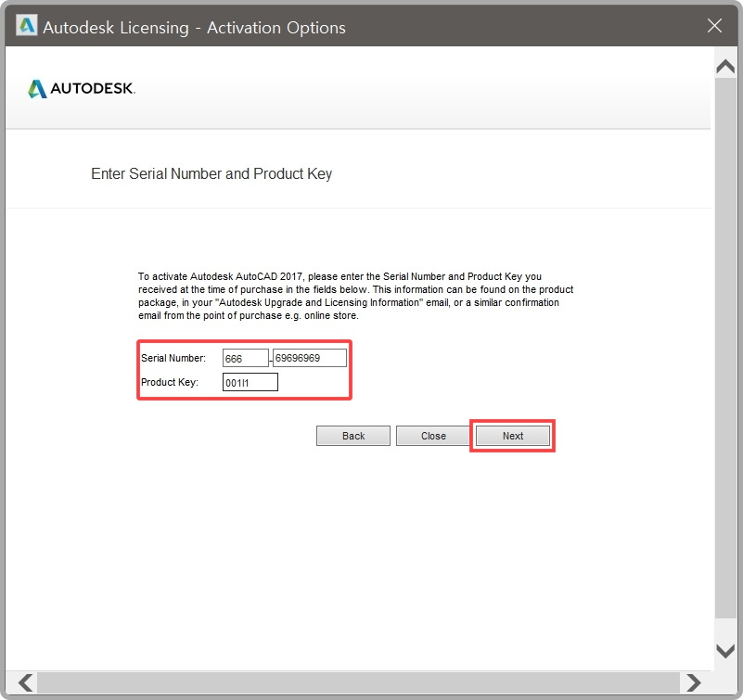Click the scroll down arrow

725,651
